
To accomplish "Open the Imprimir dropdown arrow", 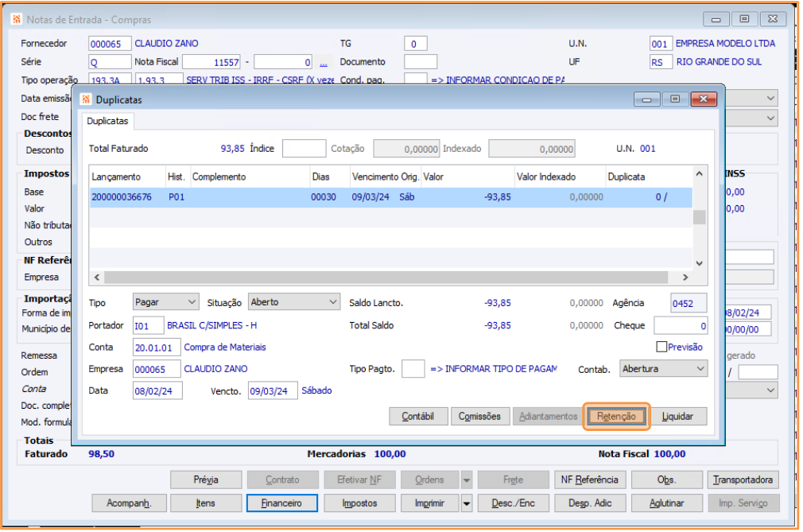I will (x=467, y=503).
